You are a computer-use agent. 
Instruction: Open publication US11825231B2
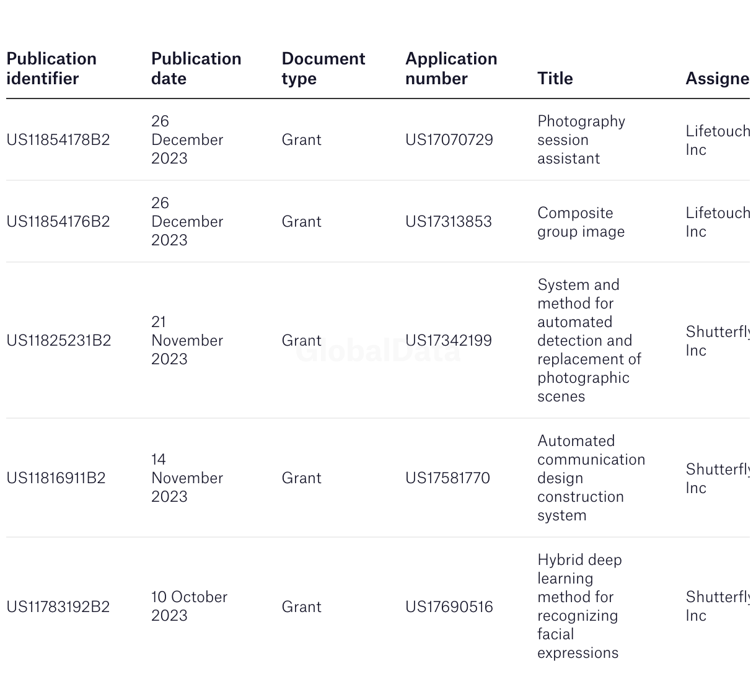point(59,341)
